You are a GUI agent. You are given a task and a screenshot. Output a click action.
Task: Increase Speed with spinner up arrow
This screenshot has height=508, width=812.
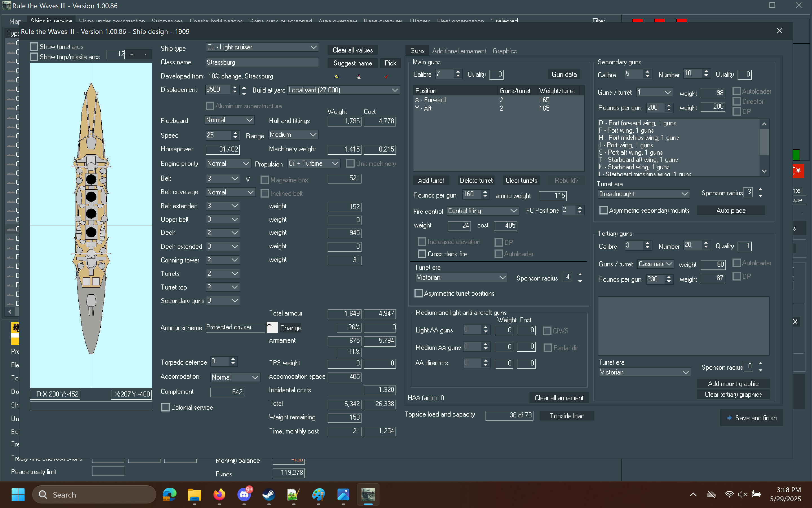[235, 133]
